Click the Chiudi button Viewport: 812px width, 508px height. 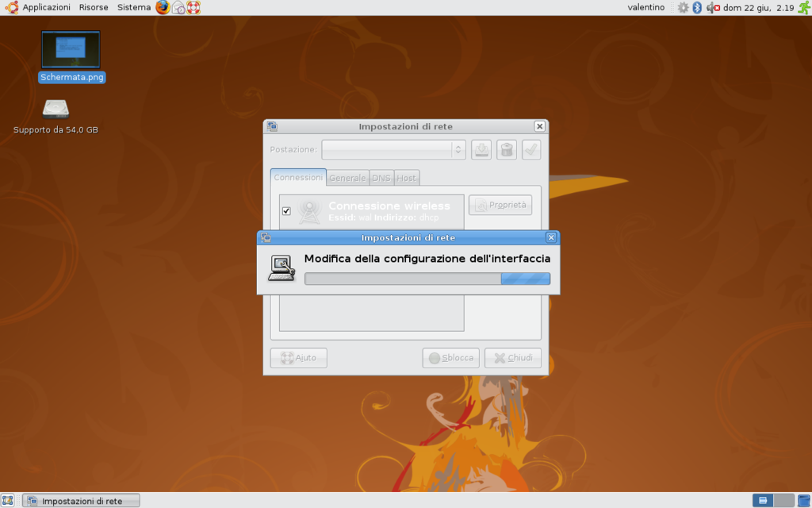click(513, 358)
